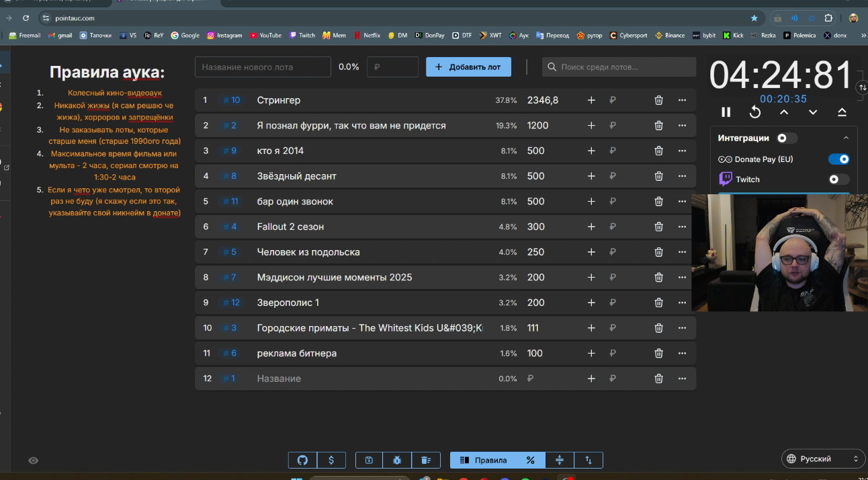Pause the auction timer
868x480 pixels.
pyautogui.click(x=726, y=112)
